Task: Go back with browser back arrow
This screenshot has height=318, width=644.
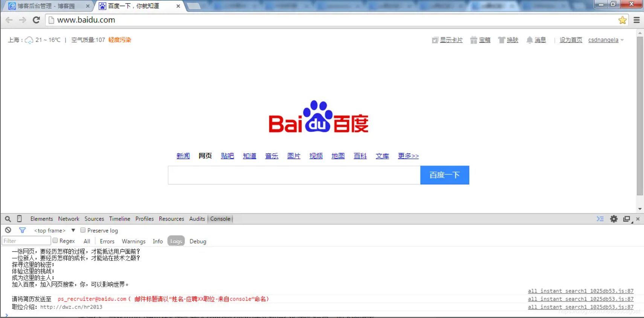Action: (9, 20)
